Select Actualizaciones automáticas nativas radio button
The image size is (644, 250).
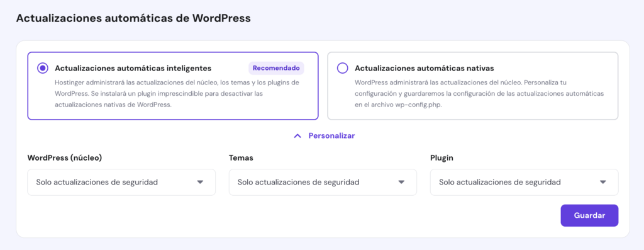coord(342,68)
